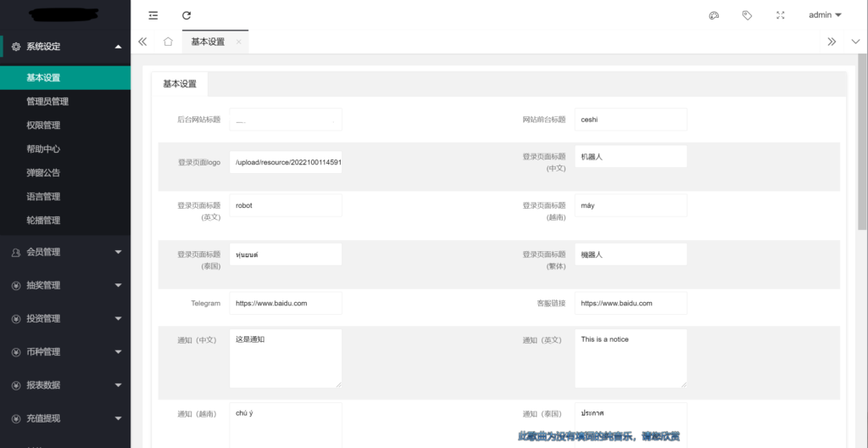Open 弹窗公告 from the sidebar
Viewport: 868px width, 448px height.
click(43, 173)
